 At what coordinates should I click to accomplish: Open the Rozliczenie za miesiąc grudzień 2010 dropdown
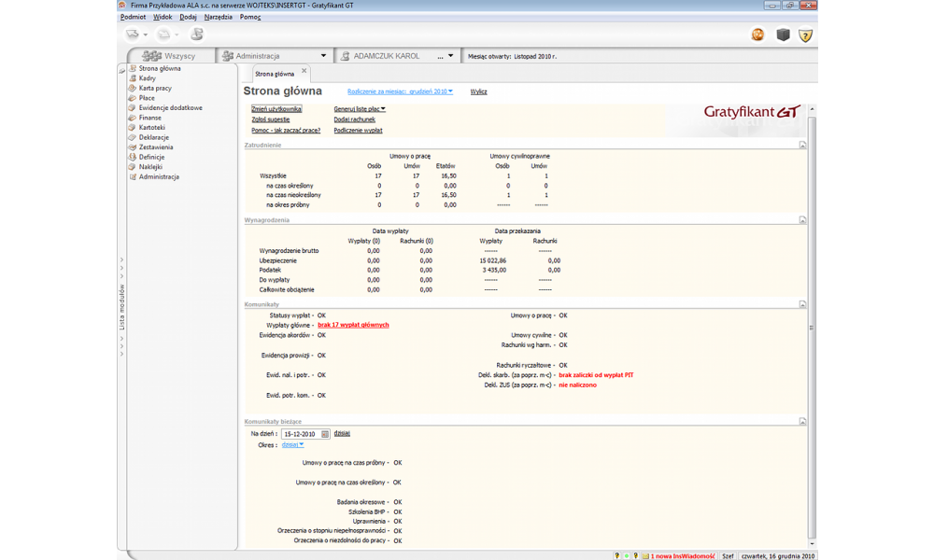coord(401,91)
